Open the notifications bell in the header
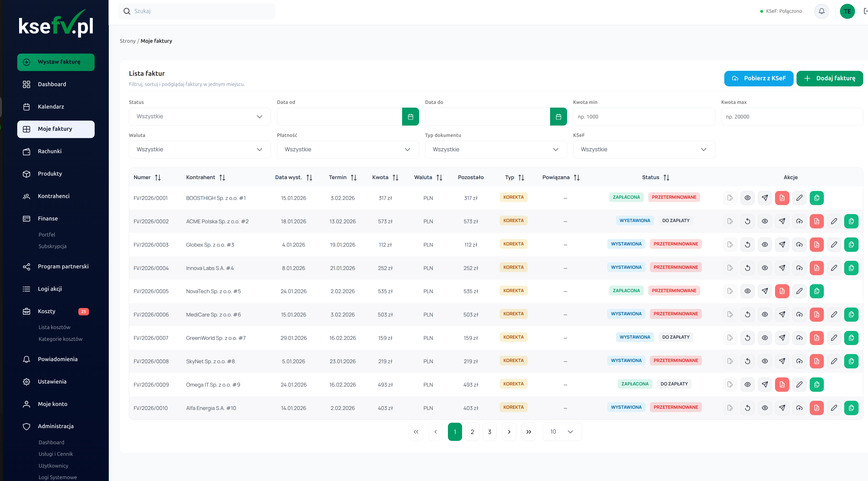This screenshot has width=868, height=481. point(822,11)
